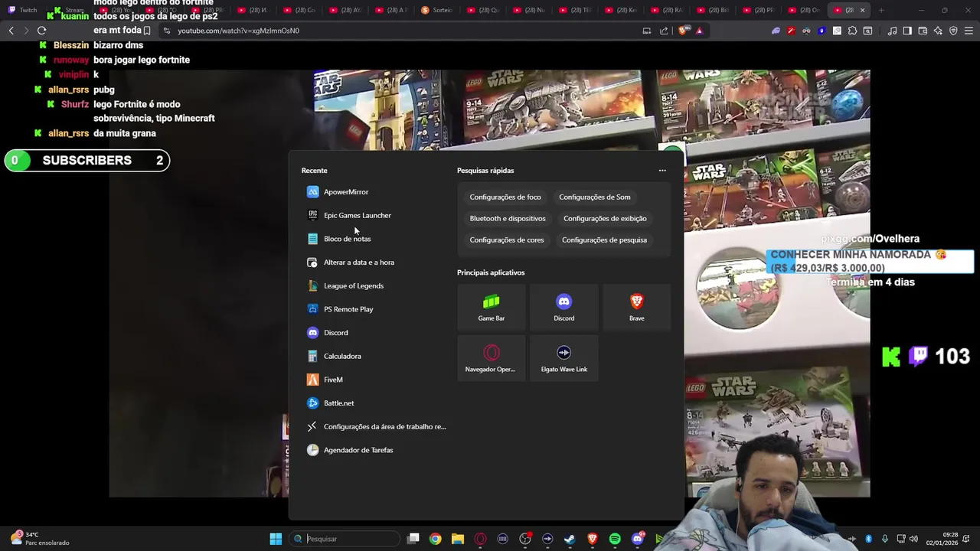Go back in the browser

pyautogui.click(x=11, y=31)
